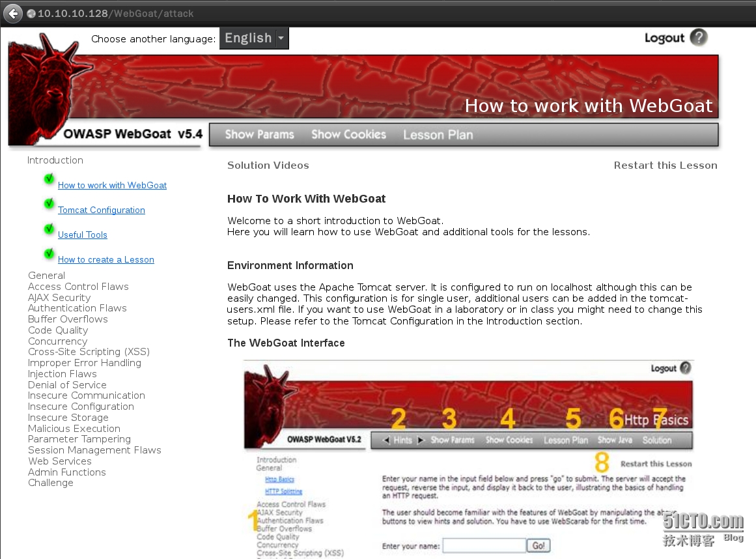Expand Denial of Service category

click(67, 385)
